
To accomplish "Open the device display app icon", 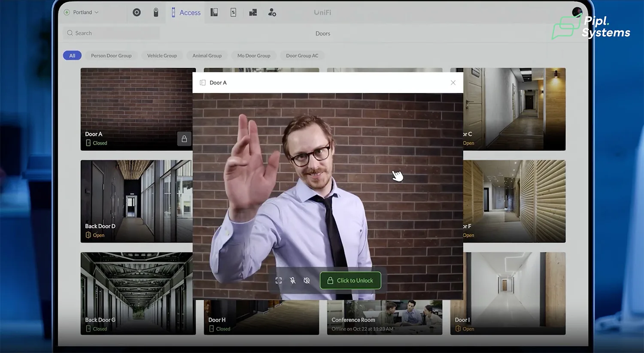I will [233, 12].
